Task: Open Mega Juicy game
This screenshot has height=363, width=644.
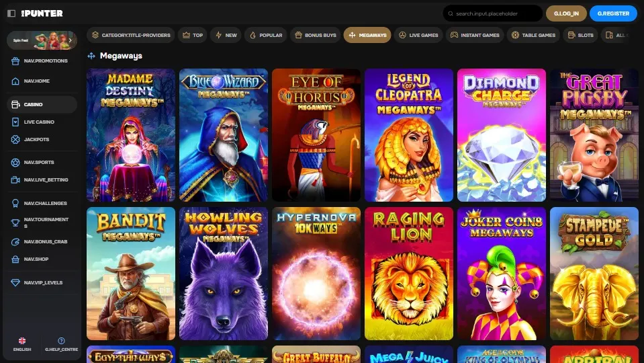Action: [409, 354]
